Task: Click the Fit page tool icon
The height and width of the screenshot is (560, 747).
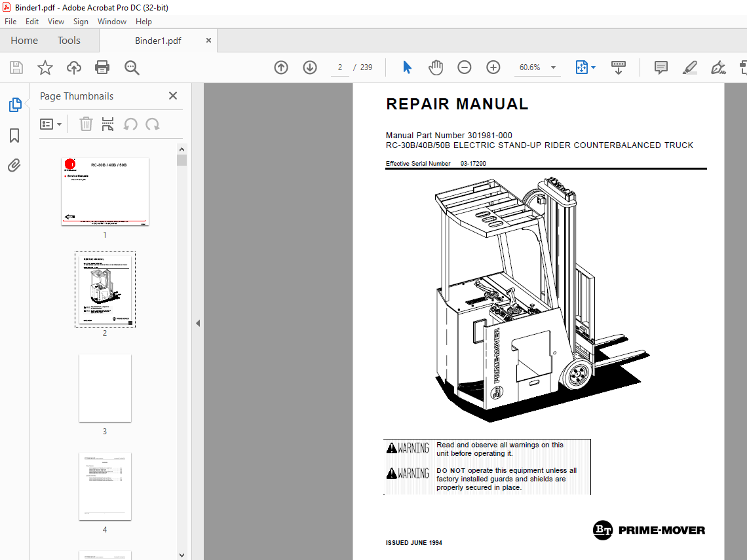Action: 582,67
